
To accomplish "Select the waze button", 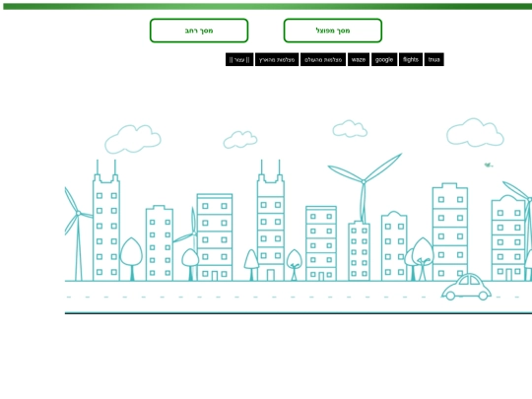I will [x=359, y=60].
